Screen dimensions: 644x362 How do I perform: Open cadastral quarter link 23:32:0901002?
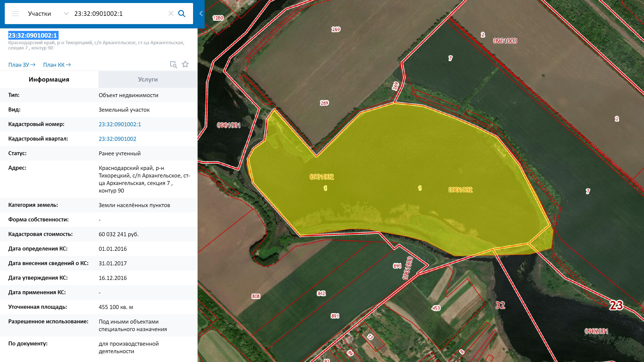pos(117,139)
